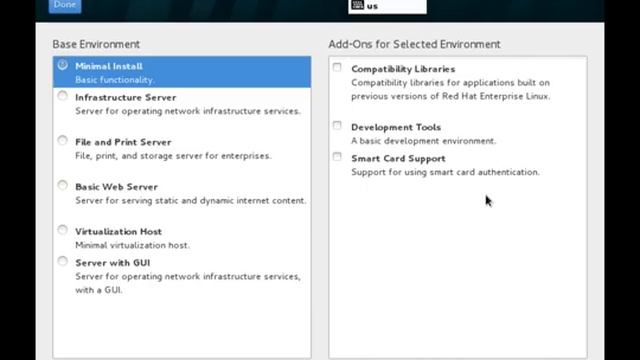
Task: Click the Basic Web Server title
Action: [x=116, y=187]
